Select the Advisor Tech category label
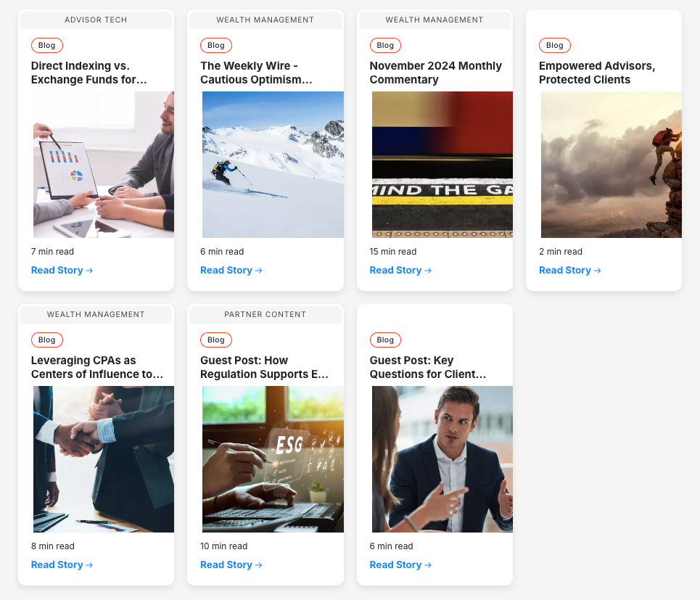The height and width of the screenshot is (600, 700). tap(96, 20)
